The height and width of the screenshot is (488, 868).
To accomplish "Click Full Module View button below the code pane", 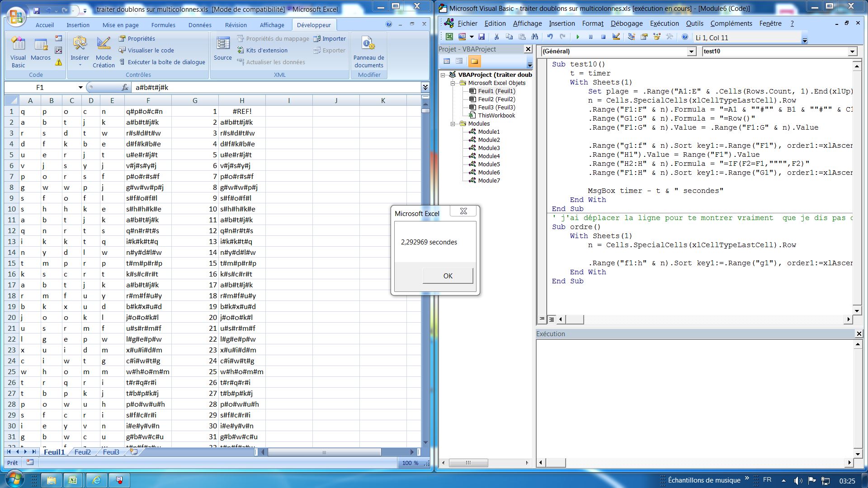I will 551,319.
